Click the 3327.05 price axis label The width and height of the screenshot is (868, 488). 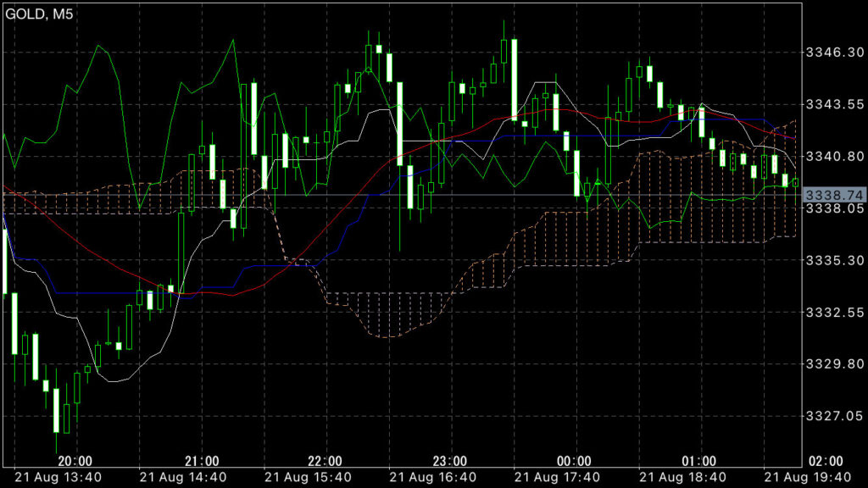(833, 416)
